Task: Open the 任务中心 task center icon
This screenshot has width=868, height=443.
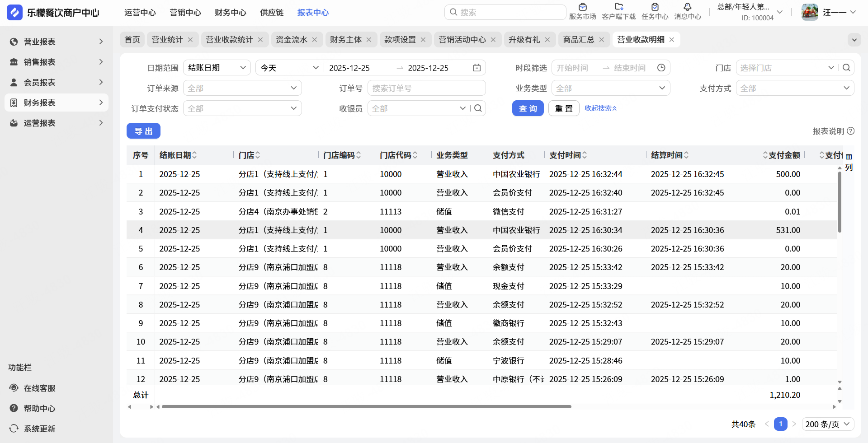Action: coord(655,7)
